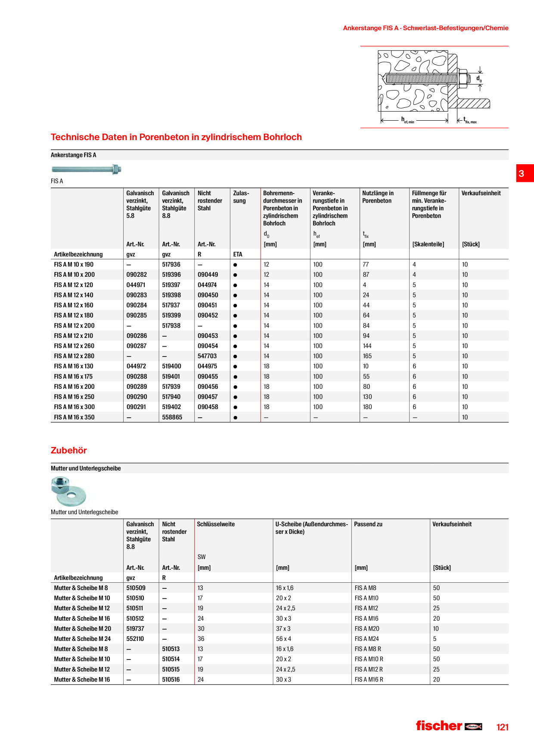Click the fischer logo in the footer
Viewport: 534px width, 756px height.
[x=449, y=726]
